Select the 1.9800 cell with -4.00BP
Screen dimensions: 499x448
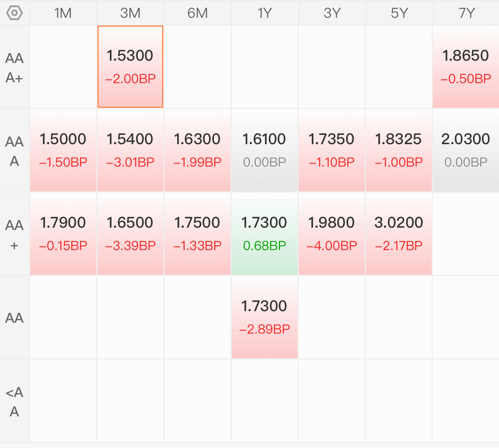pos(332,234)
